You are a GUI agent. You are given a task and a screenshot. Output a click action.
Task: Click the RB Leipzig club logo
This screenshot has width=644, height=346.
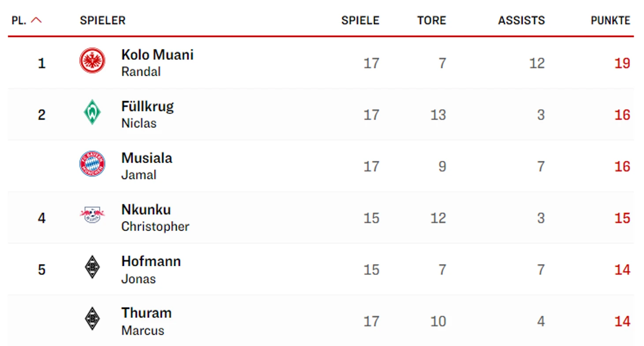click(x=92, y=216)
